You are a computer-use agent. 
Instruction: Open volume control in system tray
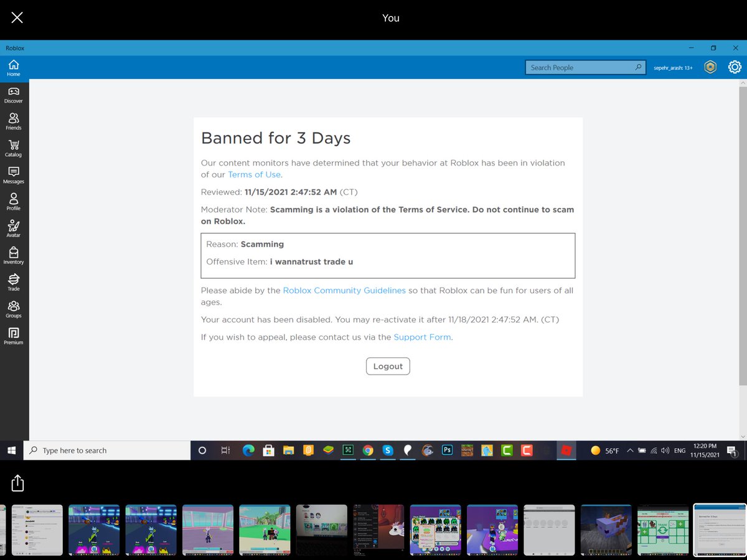point(665,450)
